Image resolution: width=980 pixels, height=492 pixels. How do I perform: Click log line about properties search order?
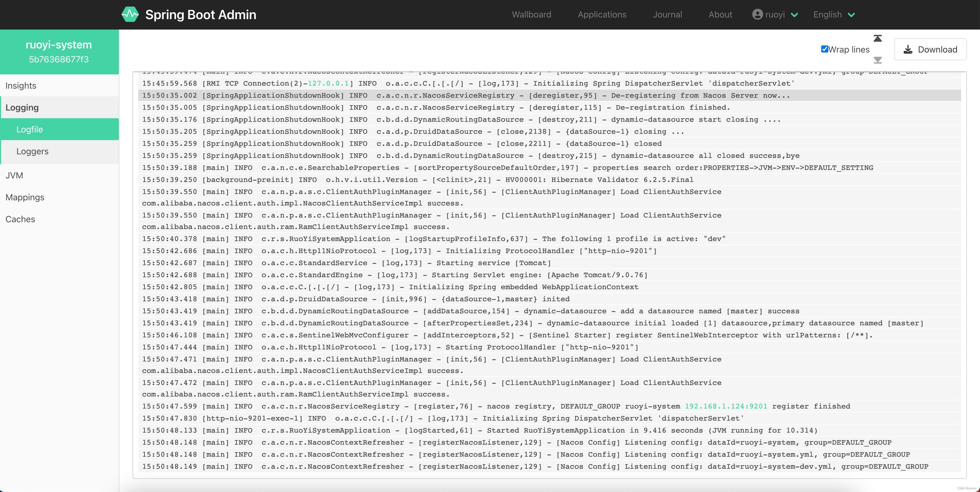(549, 168)
